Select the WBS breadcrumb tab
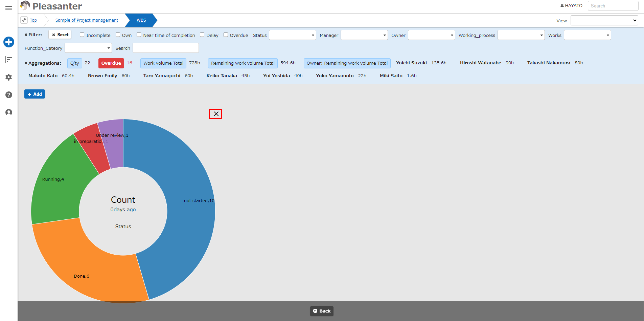644x321 pixels. pos(141,20)
